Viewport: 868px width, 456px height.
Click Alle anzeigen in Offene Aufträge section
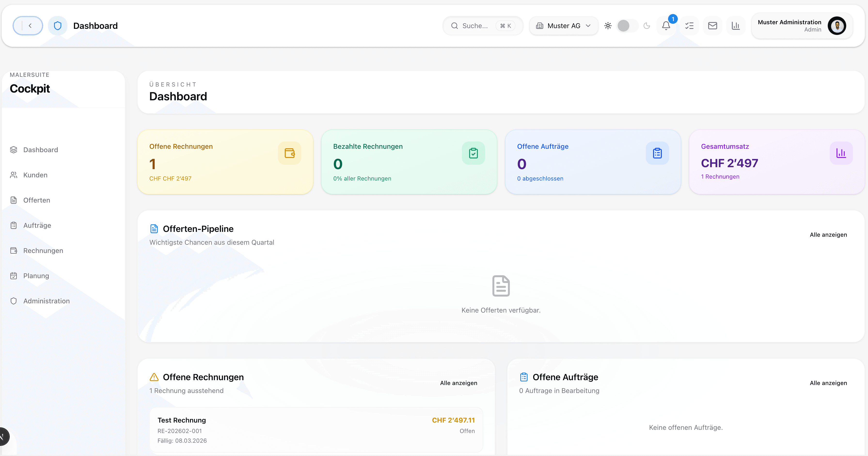click(828, 383)
